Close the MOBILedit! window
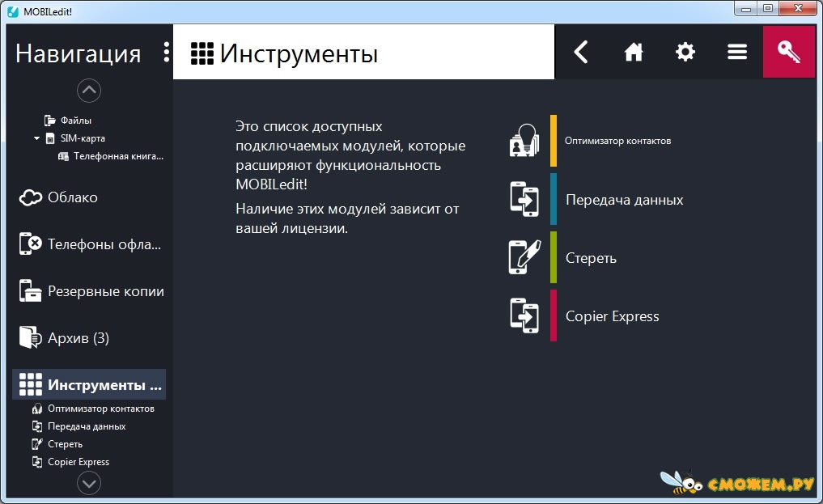 pos(798,9)
